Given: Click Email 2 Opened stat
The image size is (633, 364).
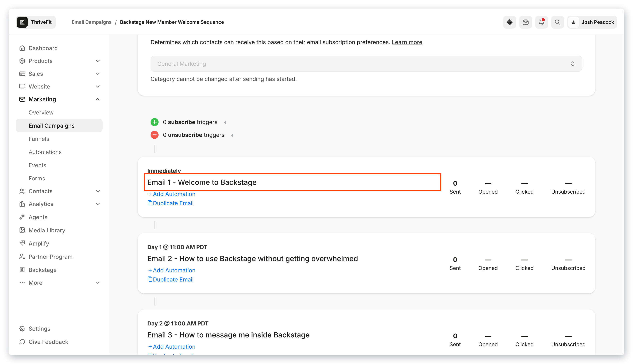Looking at the screenshot, I should [488, 263].
